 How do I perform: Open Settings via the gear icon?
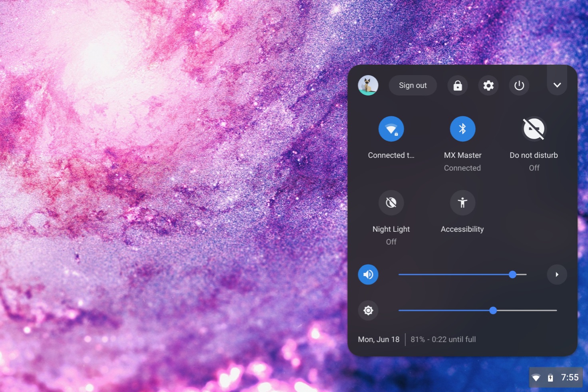[x=488, y=85]
